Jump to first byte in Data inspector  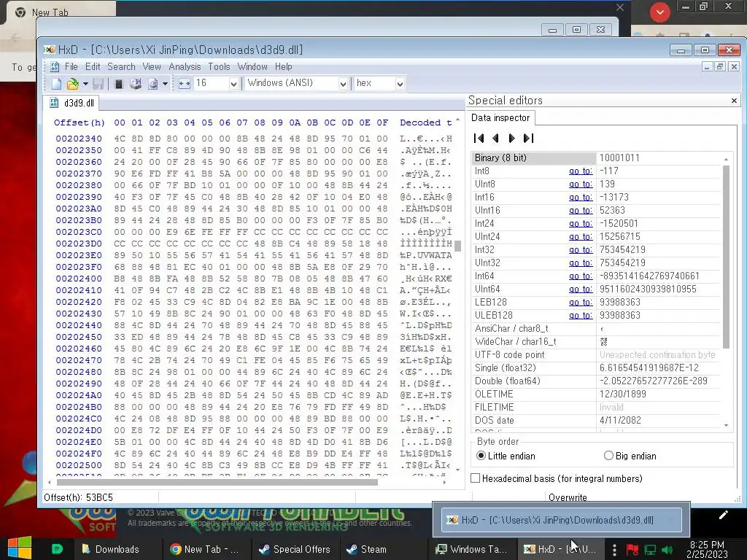(x=479, y=138)
